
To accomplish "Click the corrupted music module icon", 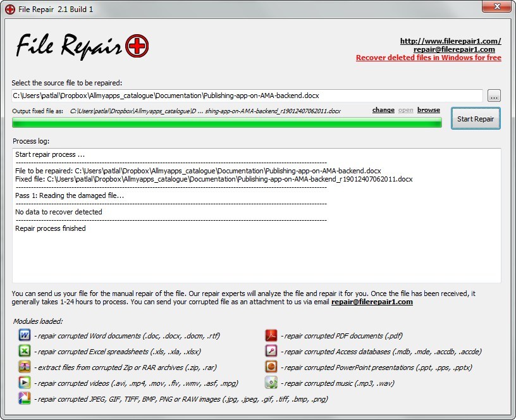I will point(271,383).
